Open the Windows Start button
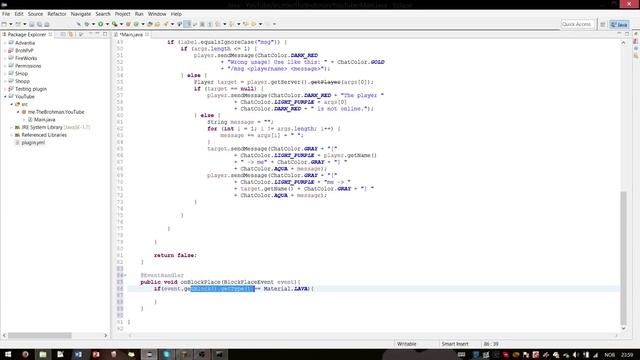640x360 pixels. pos(7,355)
